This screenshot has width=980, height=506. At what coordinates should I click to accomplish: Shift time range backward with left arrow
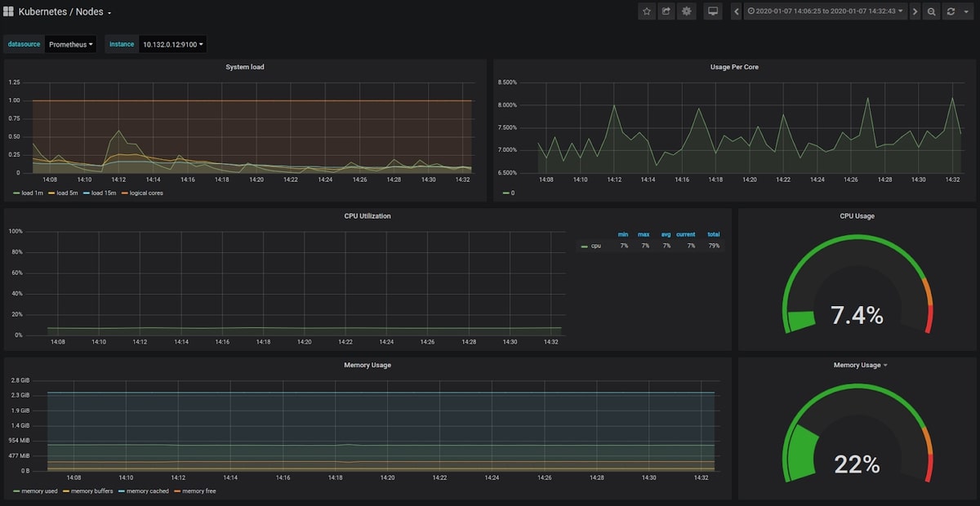(737, 11)
